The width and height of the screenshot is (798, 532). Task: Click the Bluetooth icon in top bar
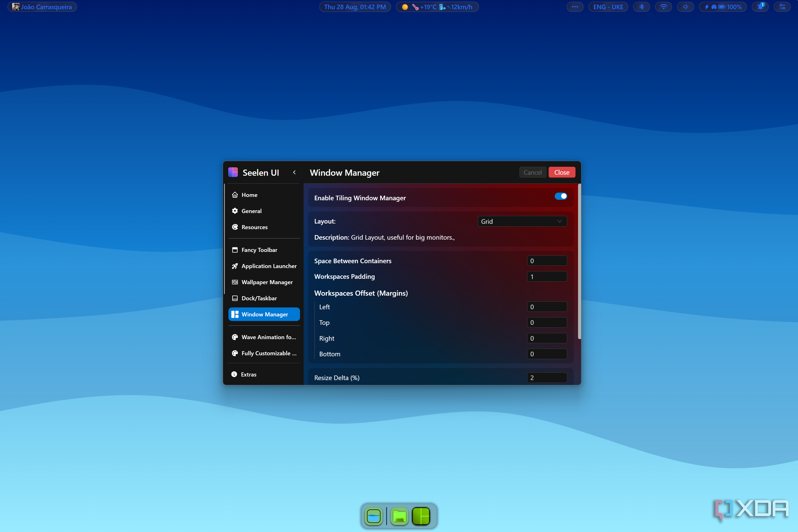click(x=641, y=7)
